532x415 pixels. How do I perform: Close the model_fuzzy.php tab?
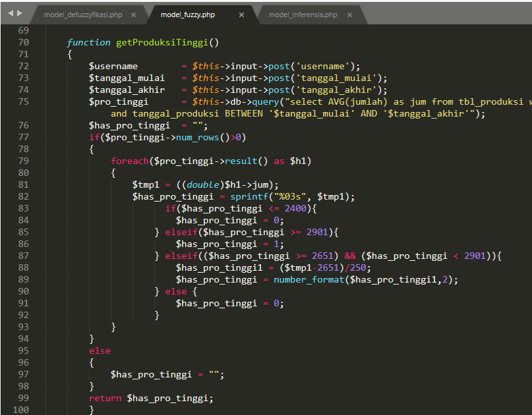[x=241, y=14]
